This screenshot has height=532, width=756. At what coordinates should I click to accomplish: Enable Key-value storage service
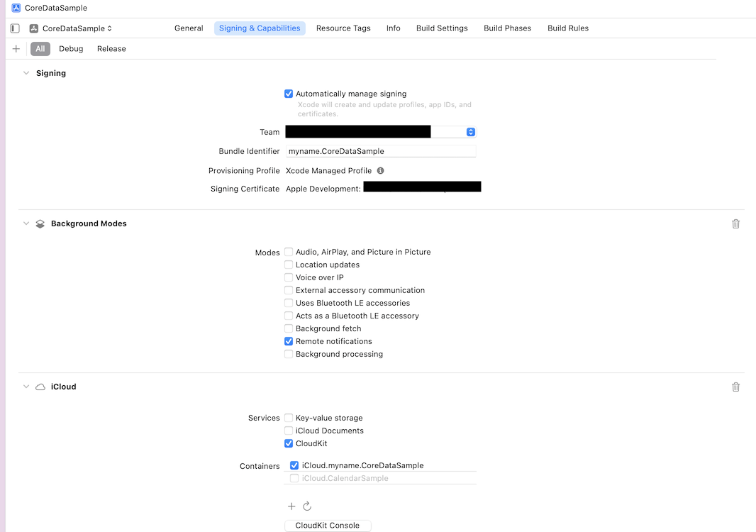tap(289, 418)
